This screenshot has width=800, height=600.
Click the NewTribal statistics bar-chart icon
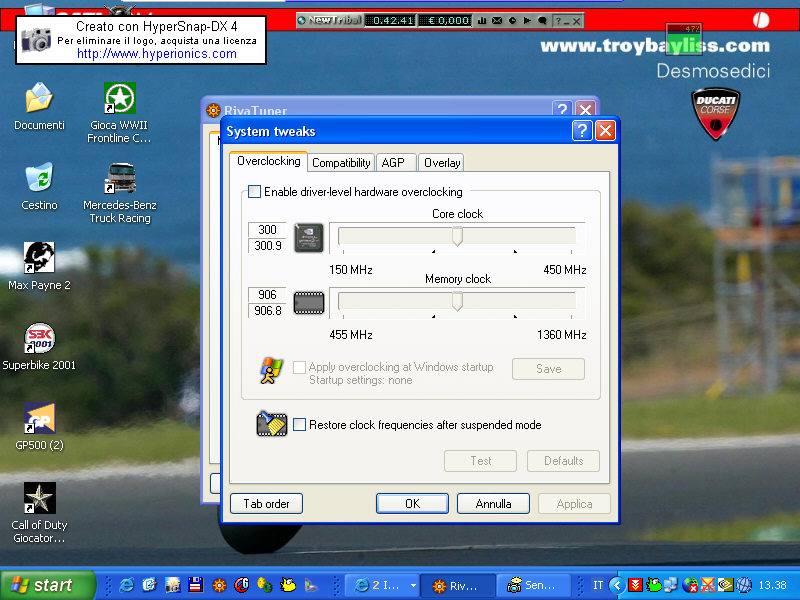pos(482,20)
